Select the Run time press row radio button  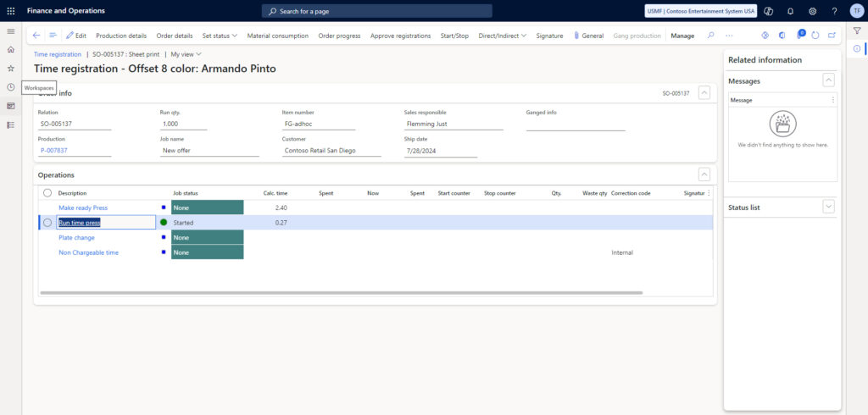(47, 223)
